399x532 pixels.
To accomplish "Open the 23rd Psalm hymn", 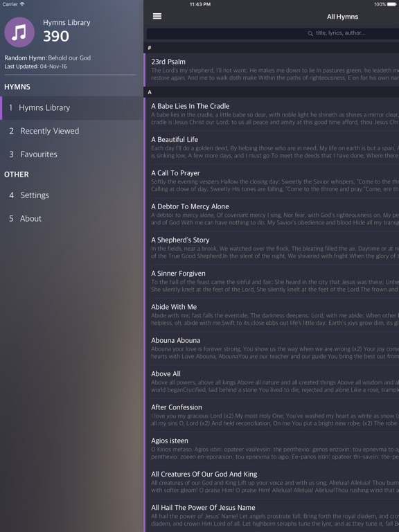I will (x=272, y=69).
